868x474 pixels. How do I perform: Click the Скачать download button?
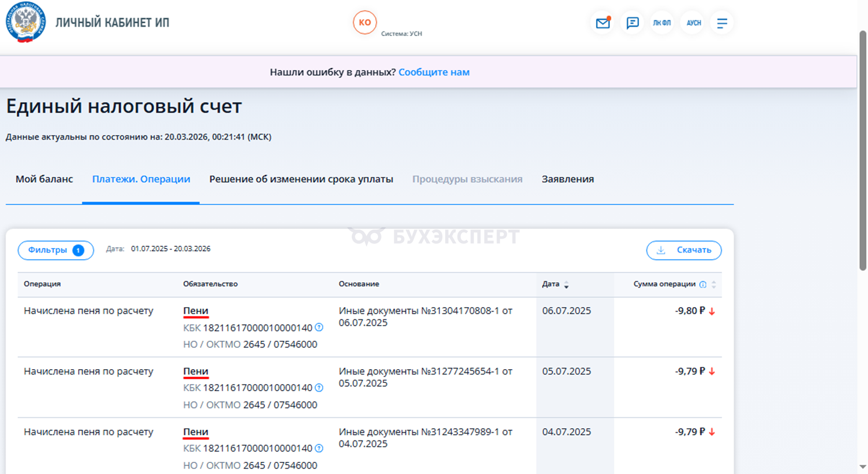(x=684, y=250)
